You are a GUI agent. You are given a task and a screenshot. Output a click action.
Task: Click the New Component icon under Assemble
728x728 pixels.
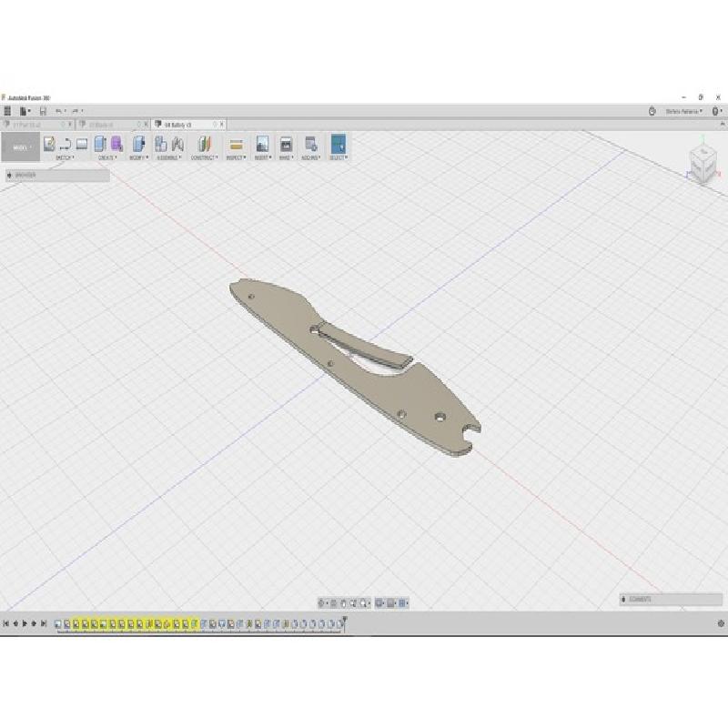161,144
